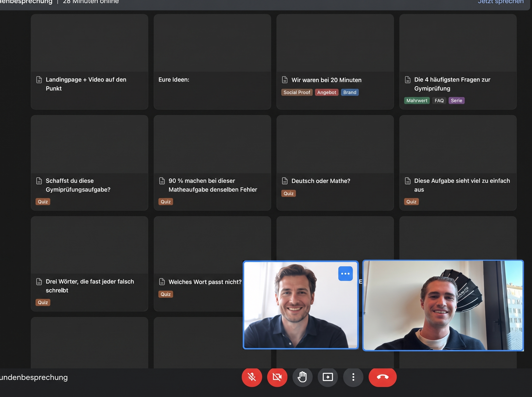The width and height of the screenshot is (532, 397).
Task: Click Quiz tag under 'Schaffst du diese Gymiprüfungsaufgabe?'
Action: click(x=43, y=202)
